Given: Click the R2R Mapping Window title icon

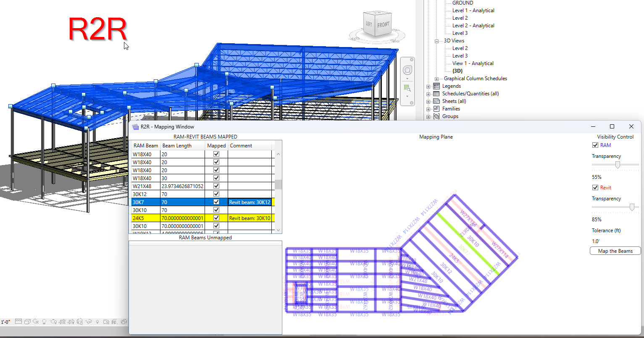Looking at the screenshot, I should pos(135,126).
